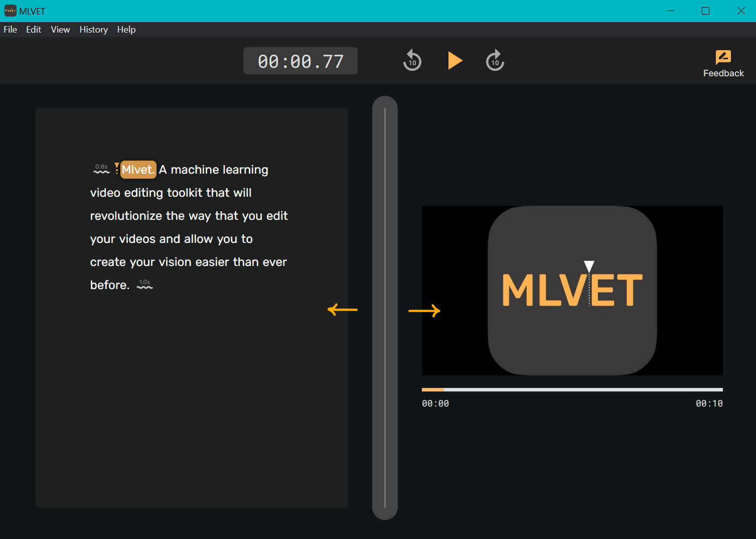This screenshot has width=756, height=539.
Task: Click the 00:00 start time label
Action: [x=435, y=403]
